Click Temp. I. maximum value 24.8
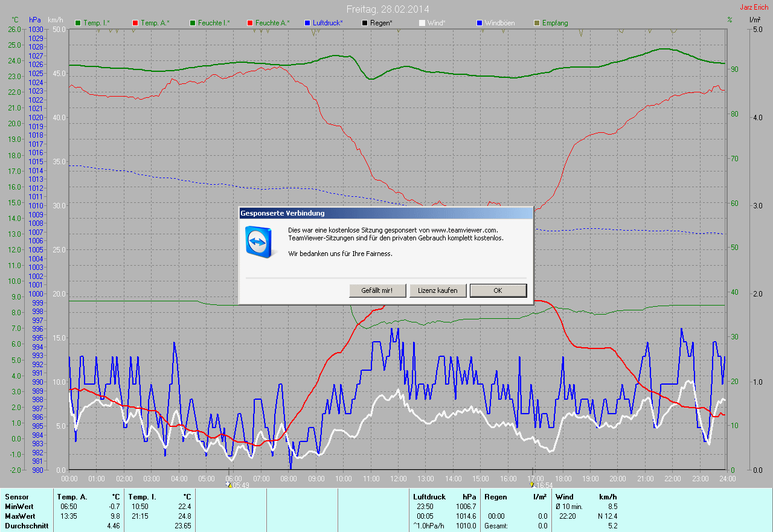Screen dimensions: 773x532 tap(185, 516)
